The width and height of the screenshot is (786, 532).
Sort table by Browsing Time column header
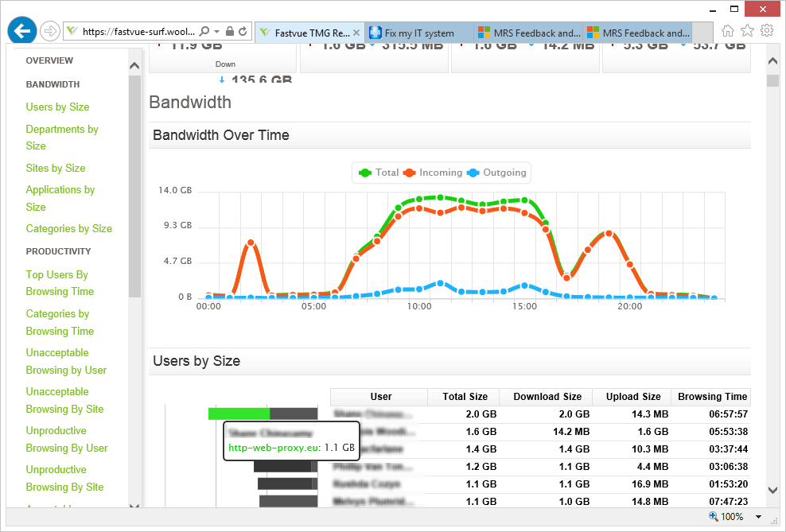(x=712, y=397)
